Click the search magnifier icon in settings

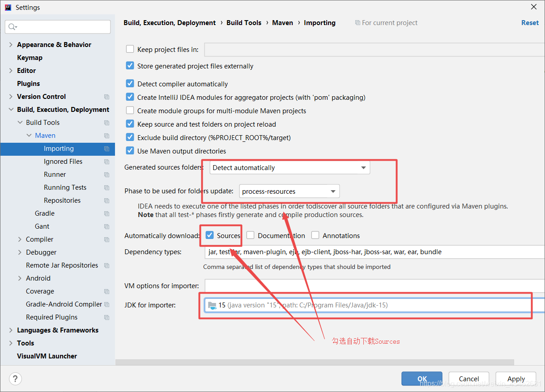(13, 27)
